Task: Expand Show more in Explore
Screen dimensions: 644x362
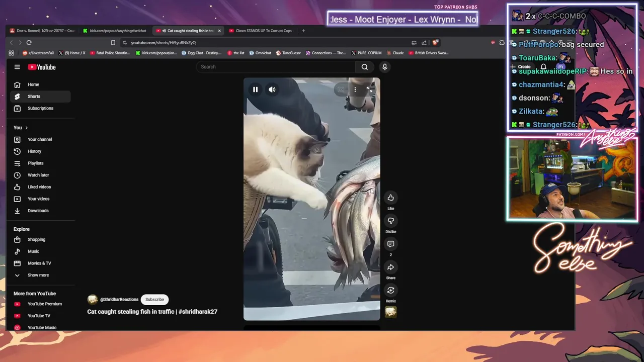Action: click(x=40, y=275)
